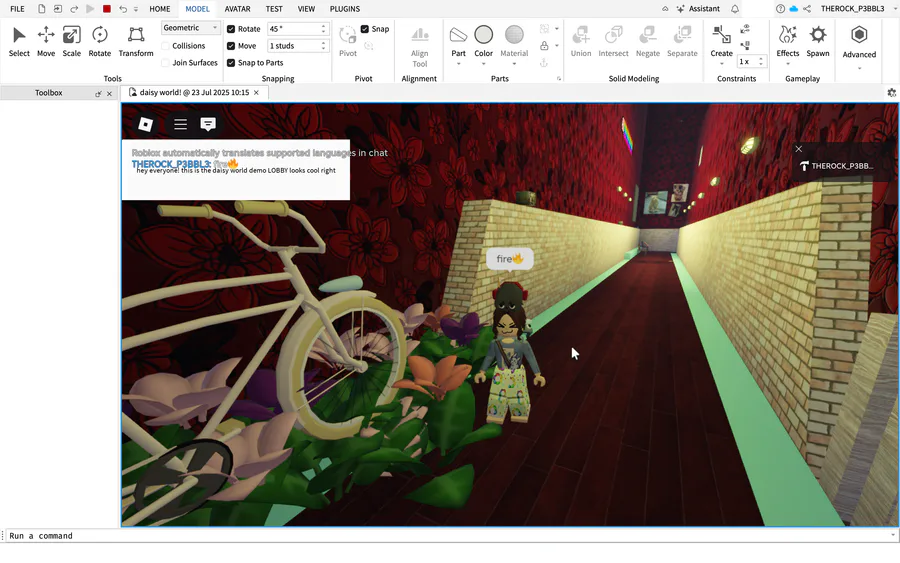The width and height of the screenshot is (900, 563).
Task: Activate the Select tool
Action: point(19,41)
